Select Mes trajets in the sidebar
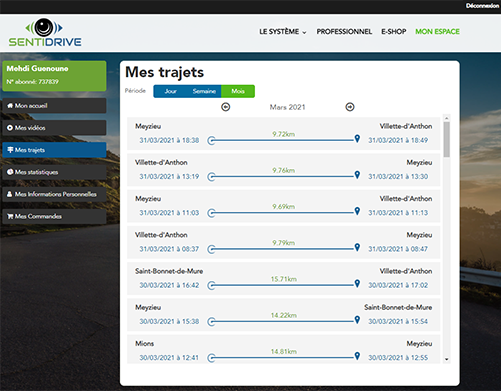Image resolution: width=501 pixels, height=391 pixels. click(54, 150)
